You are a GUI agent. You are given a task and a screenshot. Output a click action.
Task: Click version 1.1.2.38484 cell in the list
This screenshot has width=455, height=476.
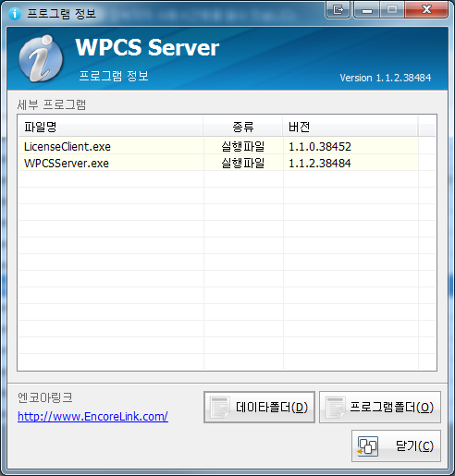(x=320, y=164)
